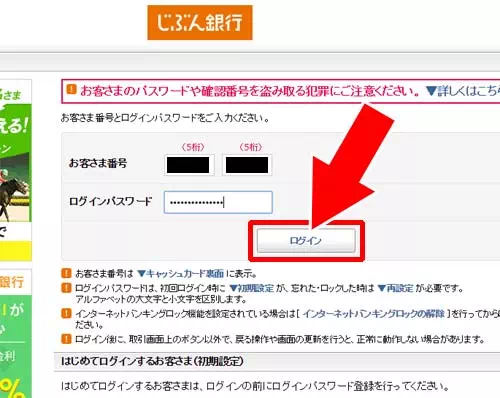Click the info icon beside ログインパスワードは note
The height and width of the screenshot is (398, 500).
coord(66,288)
